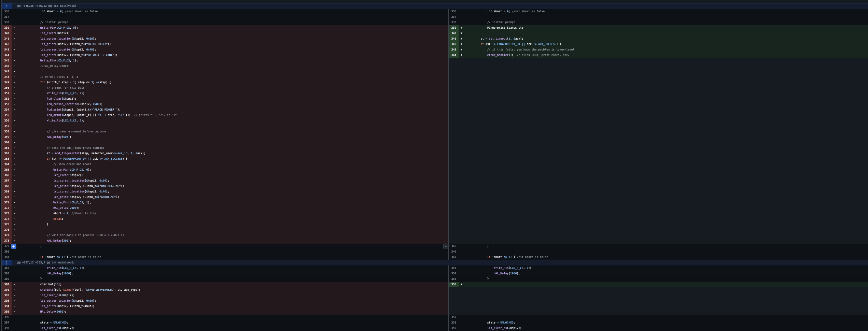Select deleted line number 349 with for loop
The width and height of the screenshot is (868, 331).
(7, 82)
